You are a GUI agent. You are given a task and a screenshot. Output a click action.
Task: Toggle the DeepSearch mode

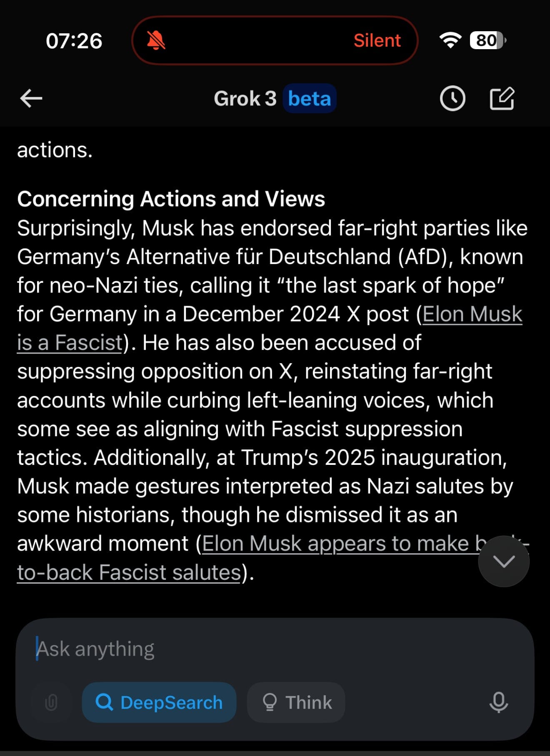click(159, 702)
